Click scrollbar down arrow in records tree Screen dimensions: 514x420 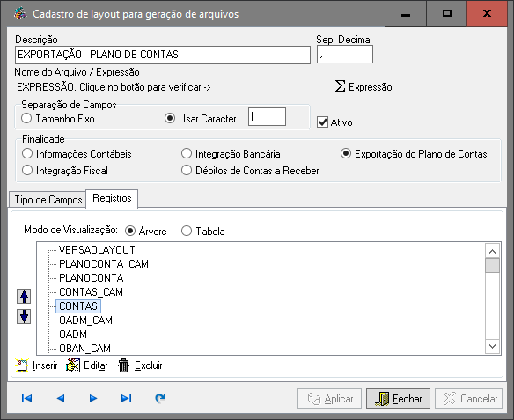pyautogui.click(x=492, y=346)
